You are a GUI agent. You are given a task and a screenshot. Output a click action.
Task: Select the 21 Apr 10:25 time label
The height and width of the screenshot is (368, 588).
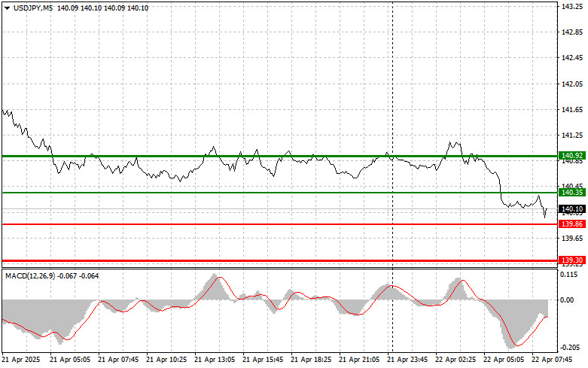pyautogui.click(x=166, y=360)
